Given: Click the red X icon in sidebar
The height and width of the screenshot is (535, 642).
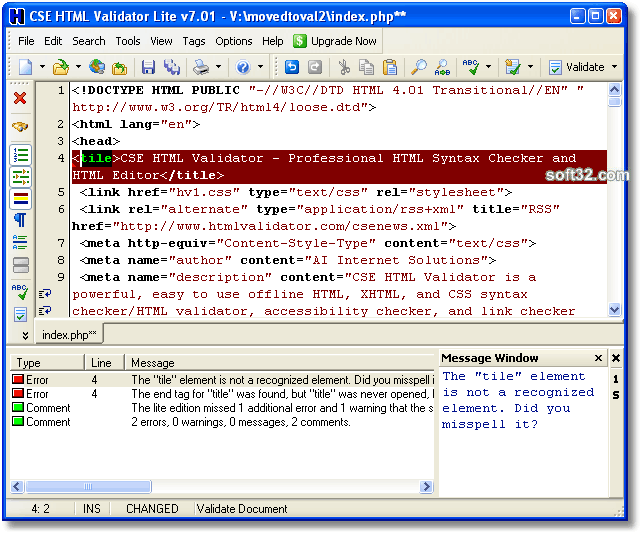Looking at the screenshot, I should [20, 98].
